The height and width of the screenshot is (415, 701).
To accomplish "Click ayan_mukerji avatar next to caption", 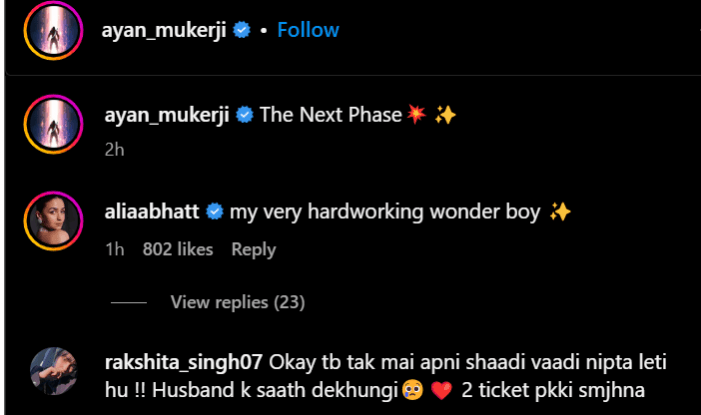I will [53, 126].
